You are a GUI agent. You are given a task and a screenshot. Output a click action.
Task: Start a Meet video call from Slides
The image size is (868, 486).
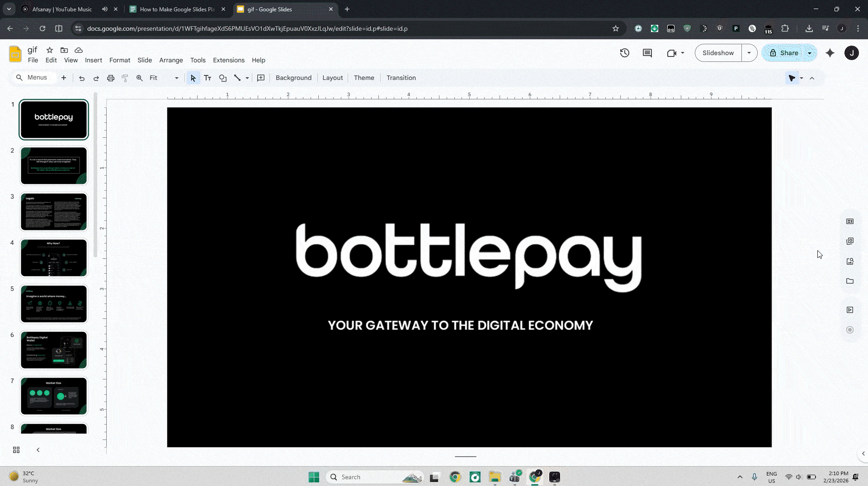672,53
